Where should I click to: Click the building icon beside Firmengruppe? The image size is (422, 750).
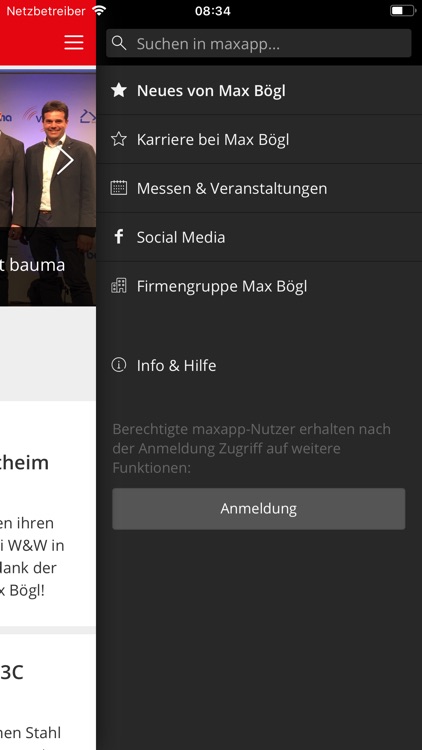click(119, 286)
